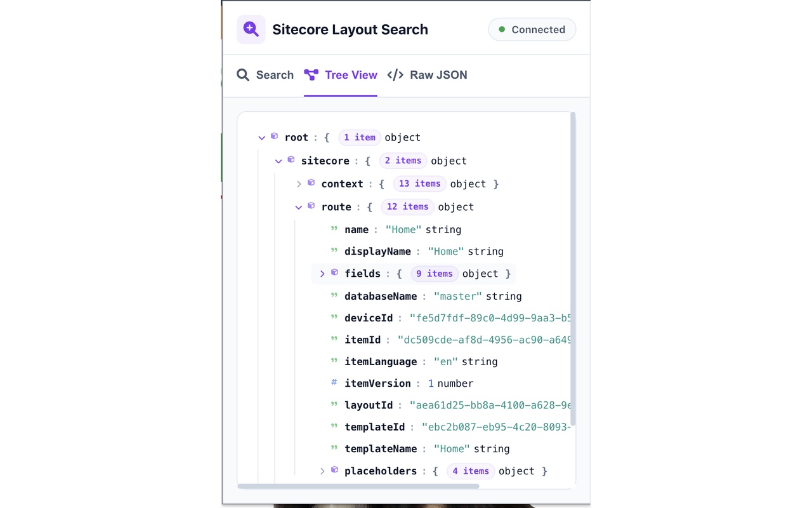
Task: Expand the placeholders node chevron
Action: point(322,471)
